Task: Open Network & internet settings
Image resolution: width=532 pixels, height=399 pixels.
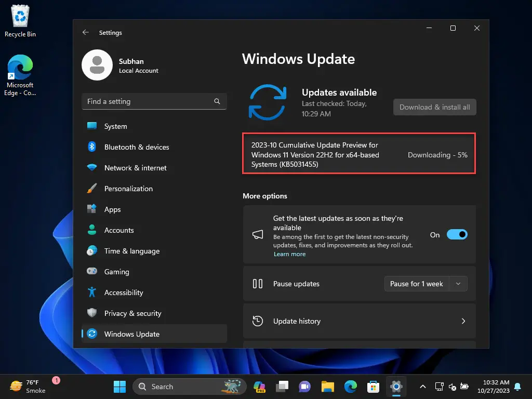Action: [x=154, y=168]
